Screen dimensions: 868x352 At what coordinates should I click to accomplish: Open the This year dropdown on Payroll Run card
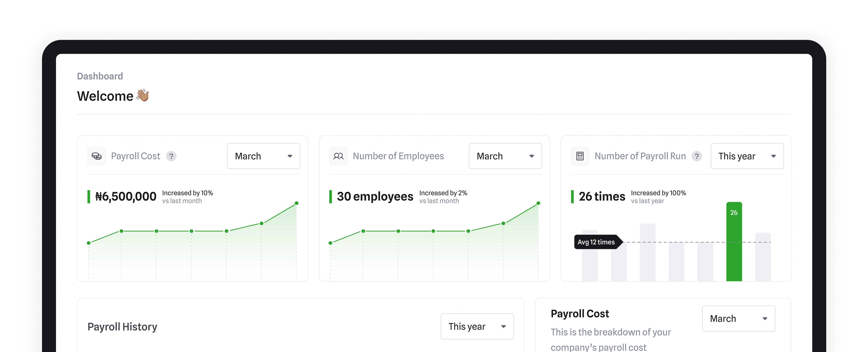tap(747, 156)
